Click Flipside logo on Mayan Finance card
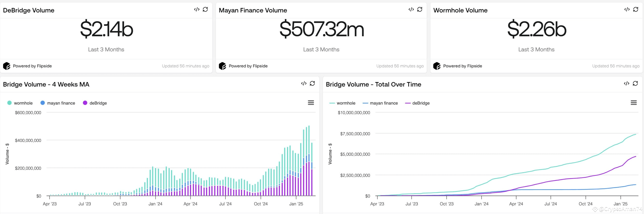 point(222,66)
